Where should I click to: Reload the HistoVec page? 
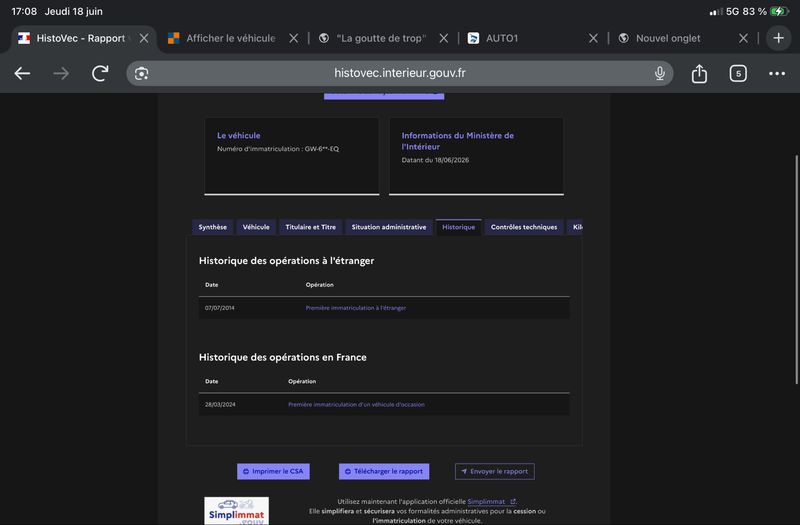(x=100, y=73)
